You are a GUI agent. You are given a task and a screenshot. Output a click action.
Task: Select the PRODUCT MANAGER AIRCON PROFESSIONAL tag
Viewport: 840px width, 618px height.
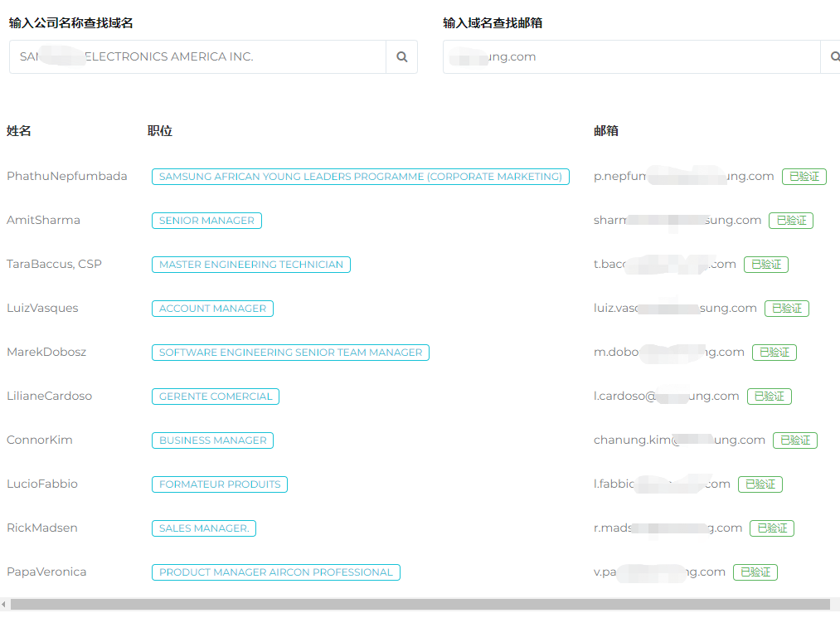pos(275,572)
